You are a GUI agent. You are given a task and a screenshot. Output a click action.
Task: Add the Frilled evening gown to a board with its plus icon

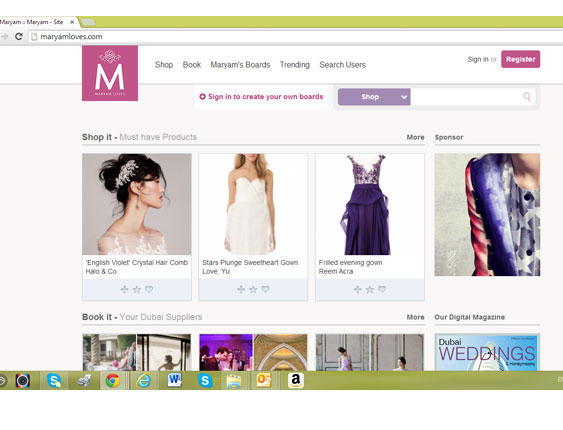point(357,289)
